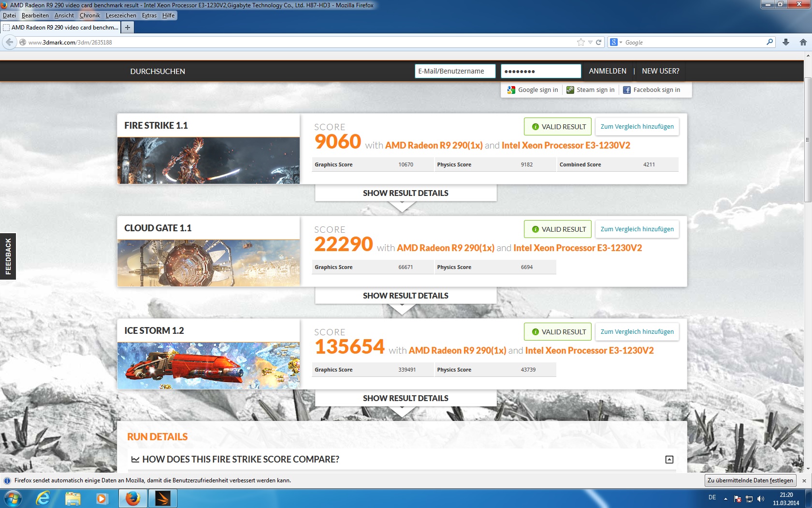Open the URL history dropdown arrow

[590, 42]
